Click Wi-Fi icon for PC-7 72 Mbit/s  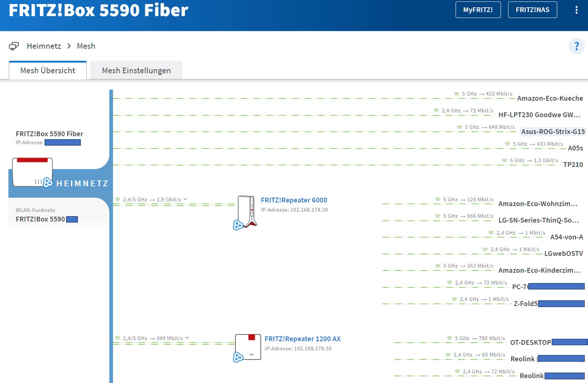point(449,283)
